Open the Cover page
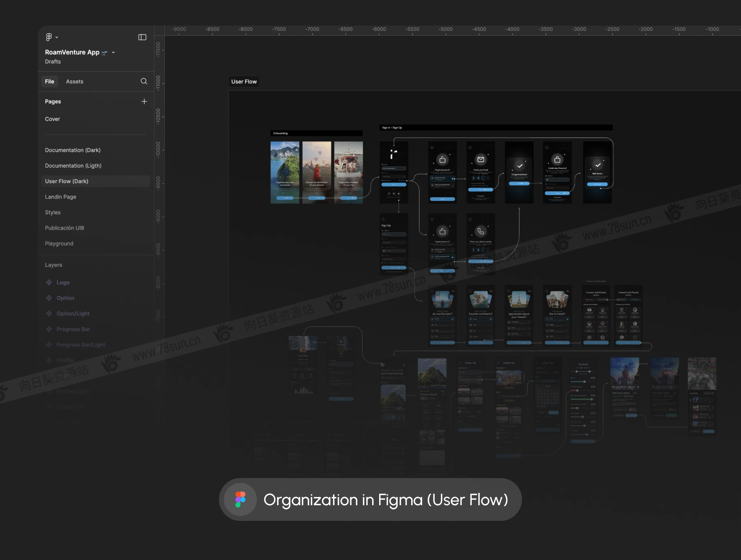 tap(52, 119)
